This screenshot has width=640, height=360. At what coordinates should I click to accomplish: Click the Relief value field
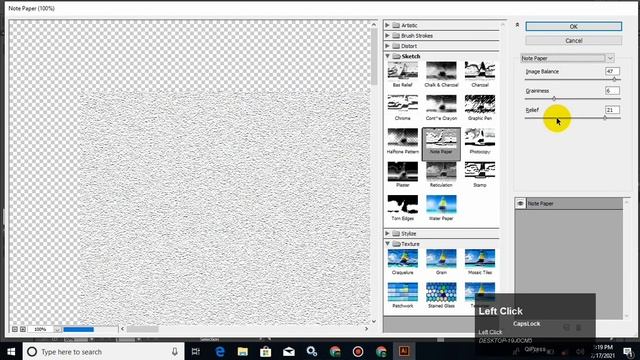(x=612, y=110)
